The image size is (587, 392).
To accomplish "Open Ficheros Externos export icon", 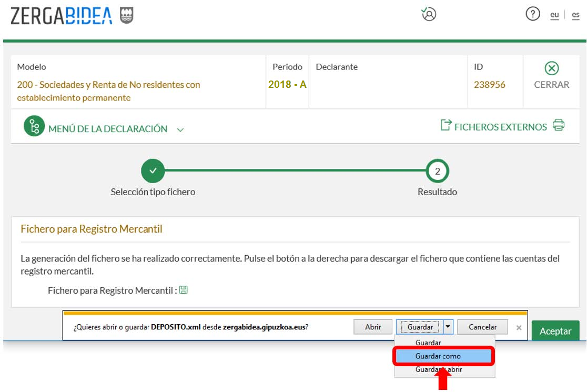I will [x=446, y=126].
